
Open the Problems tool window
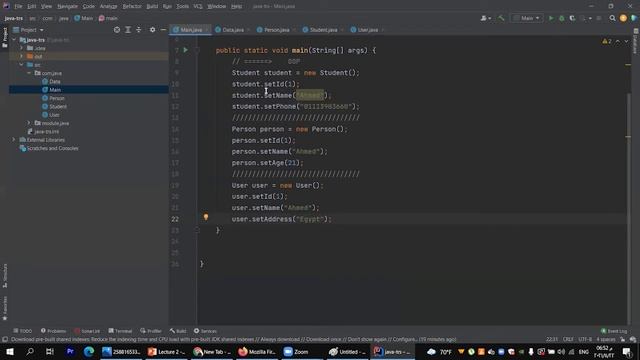pos(53,331)
